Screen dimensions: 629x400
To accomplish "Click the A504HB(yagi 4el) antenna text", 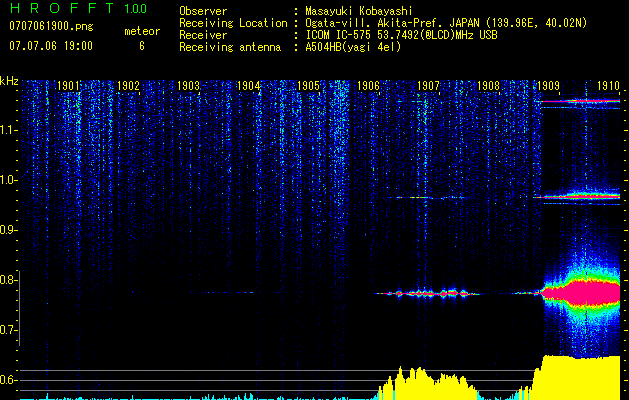I will 353,47.
